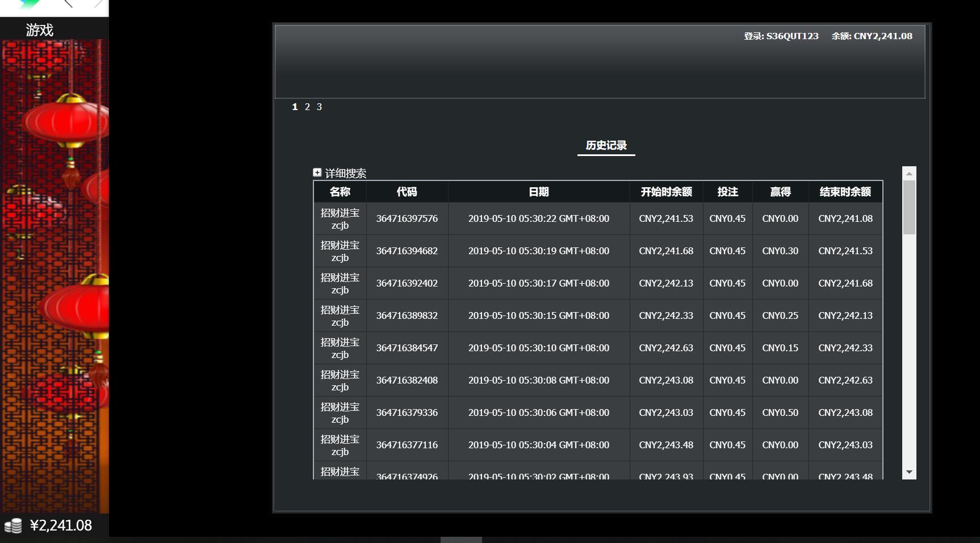Click the scrollbar down arrow of the history table
Viewport: 980px width, 543px height.
coord(909,472)
